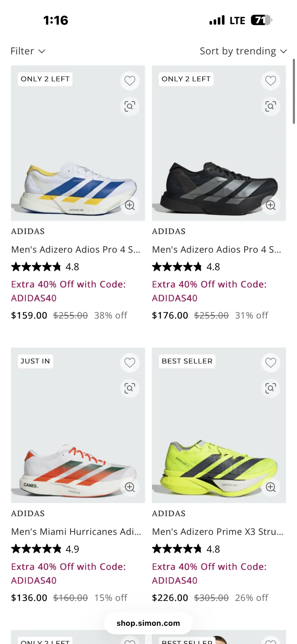Visual search icon on Miami Hurricanes shoe

coord(130,388)
